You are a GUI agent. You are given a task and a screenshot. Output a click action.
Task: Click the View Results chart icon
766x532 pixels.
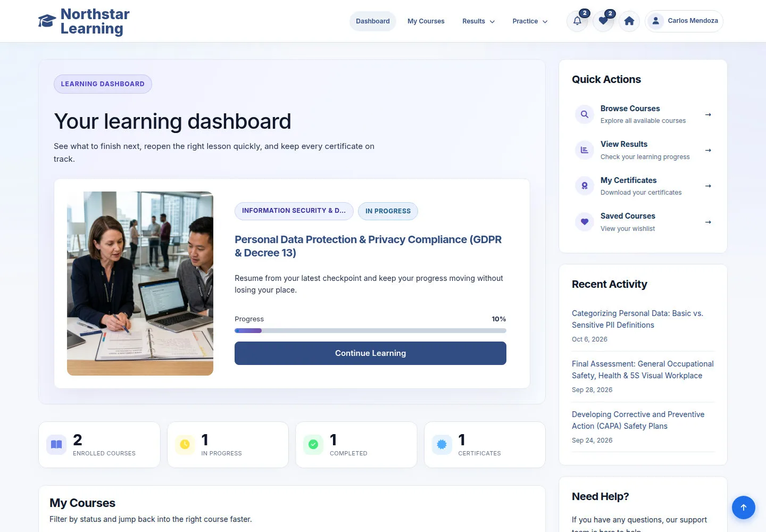[x=585, y=150]
